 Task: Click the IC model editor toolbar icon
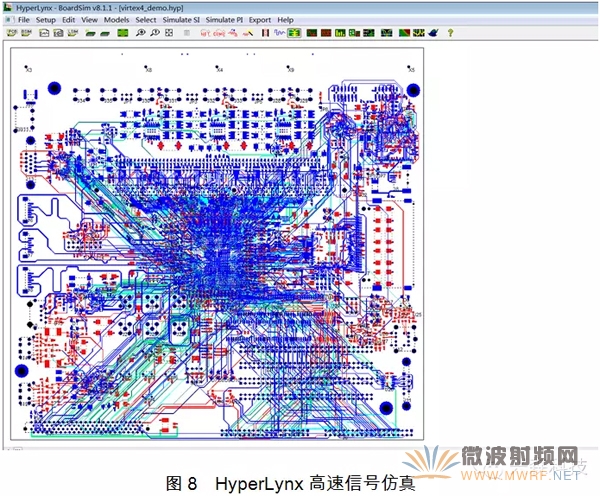(58, 33)
